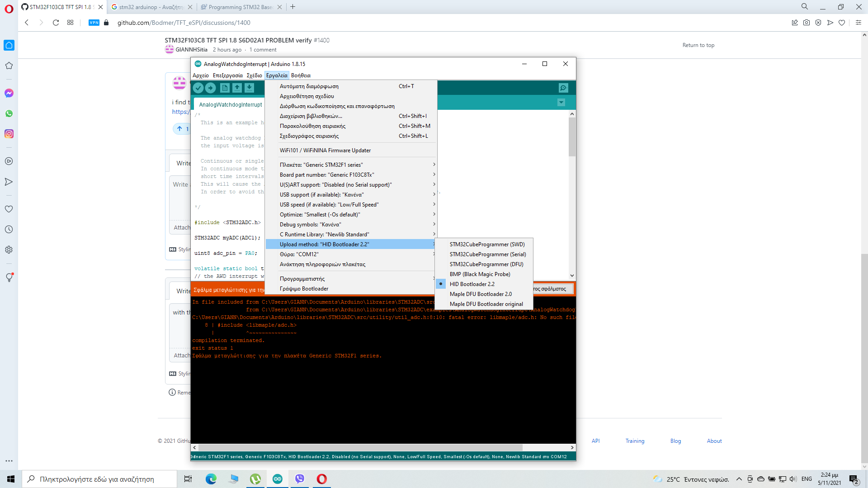Open the API footer link
This screenshot has height=488, width=868.
click(595, 441)
